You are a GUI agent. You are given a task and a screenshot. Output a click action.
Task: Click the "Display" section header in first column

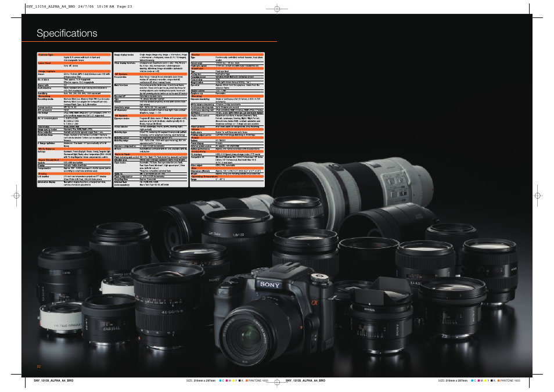[74, 174]
